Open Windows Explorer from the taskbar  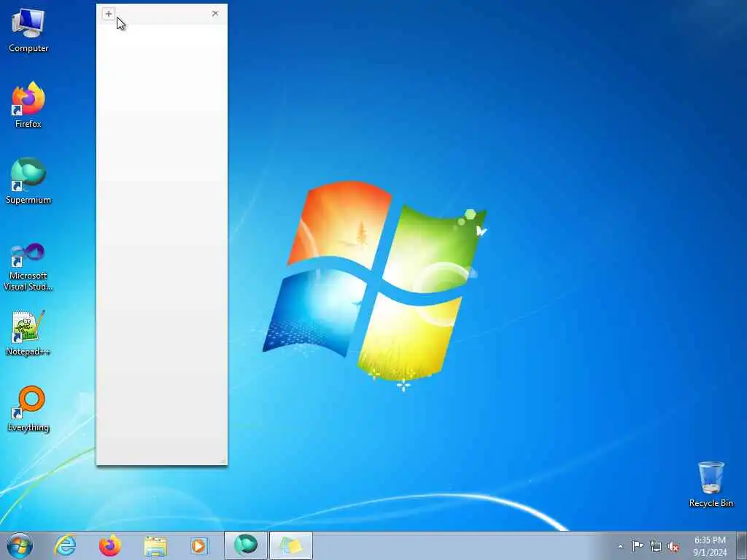pyautogui.click(x=155, y=545)
